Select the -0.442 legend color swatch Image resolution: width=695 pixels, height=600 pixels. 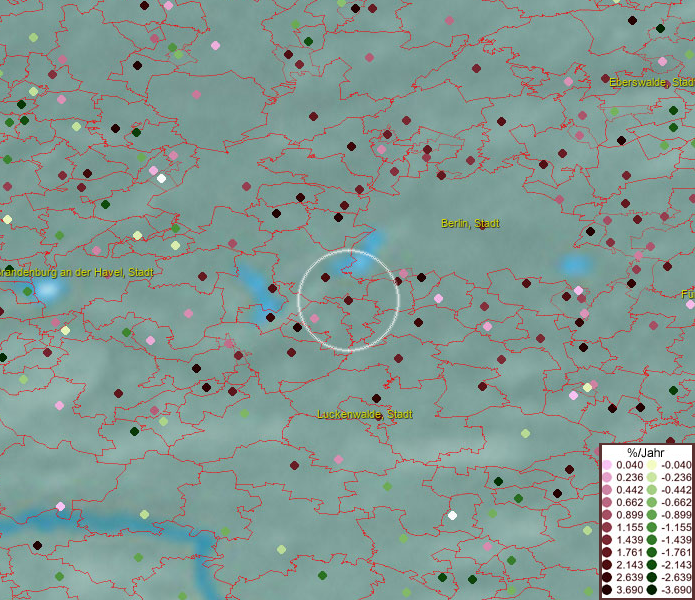click(x=652, y=490)
